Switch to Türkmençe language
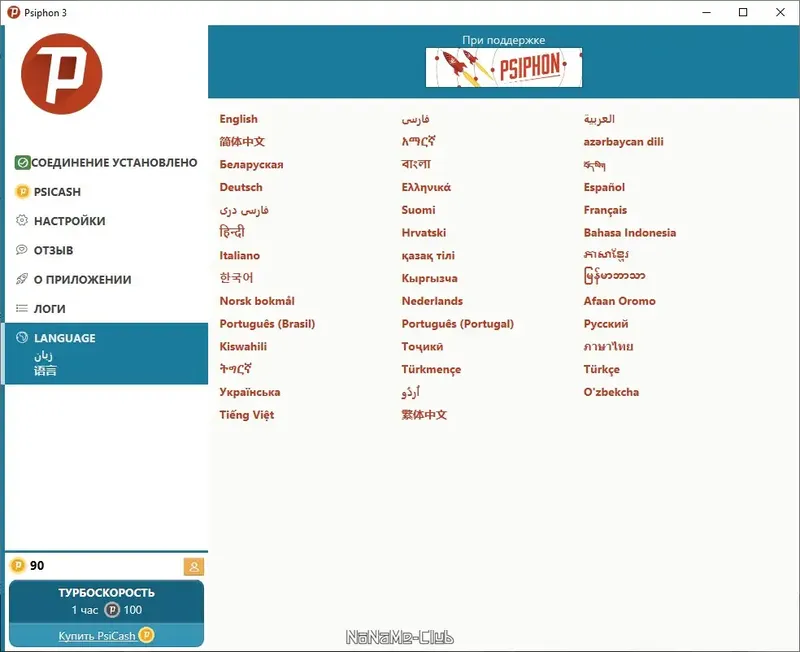 431,369
